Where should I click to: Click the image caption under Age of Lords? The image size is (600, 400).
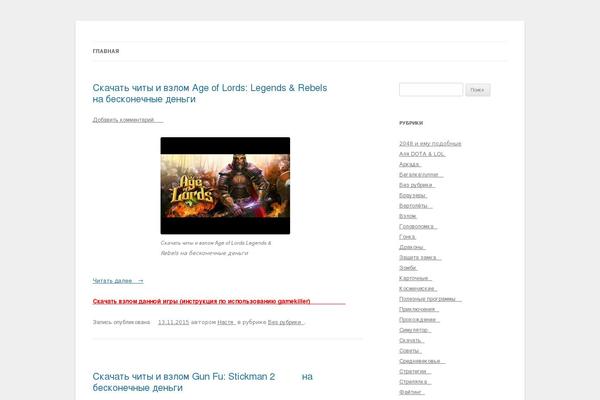click(216, 248)
